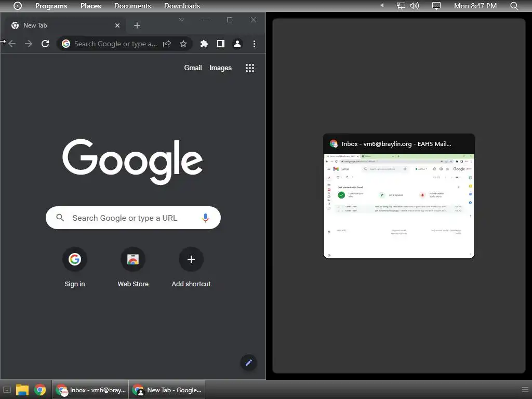The height and width of the screenshot is (399, 532).
Task: Click the Mon 8:47 PM clock
Action: click(475, 6)
